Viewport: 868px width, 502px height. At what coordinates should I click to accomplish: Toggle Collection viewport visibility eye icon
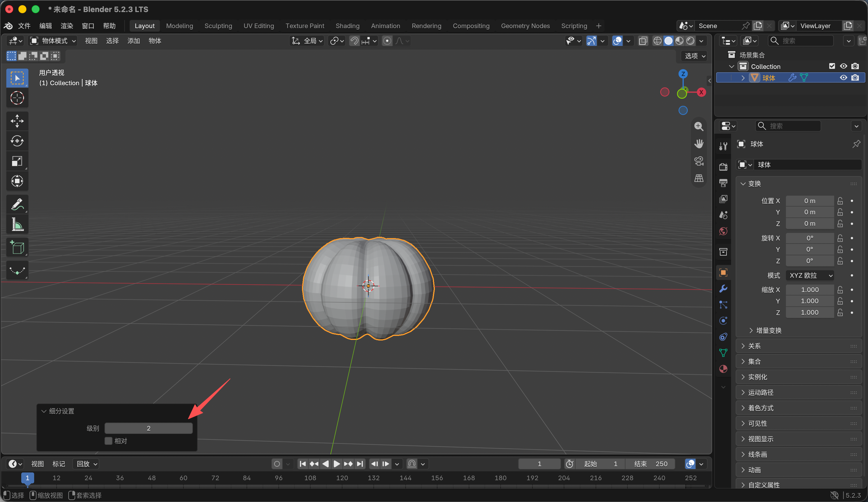[843, 66]
